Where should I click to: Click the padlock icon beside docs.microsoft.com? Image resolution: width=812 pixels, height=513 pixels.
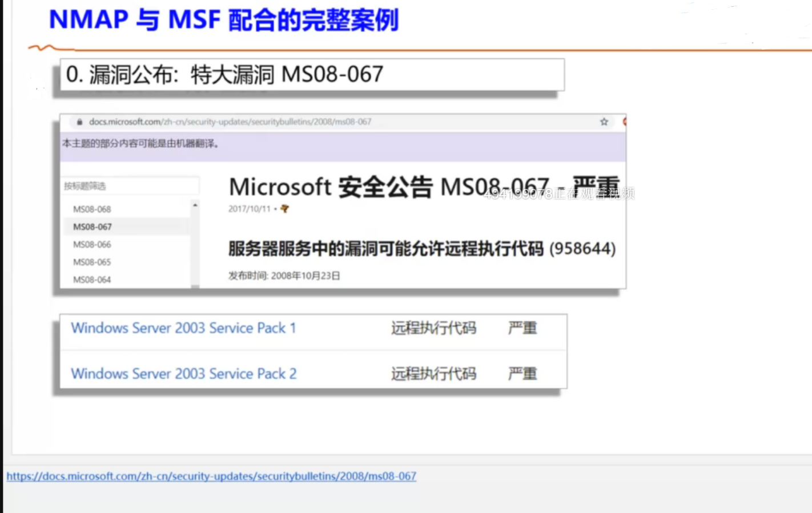click(x=79, y=122)
